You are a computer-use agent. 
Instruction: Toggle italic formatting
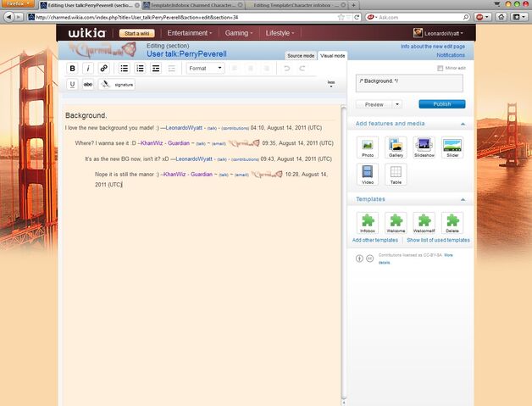88,69
